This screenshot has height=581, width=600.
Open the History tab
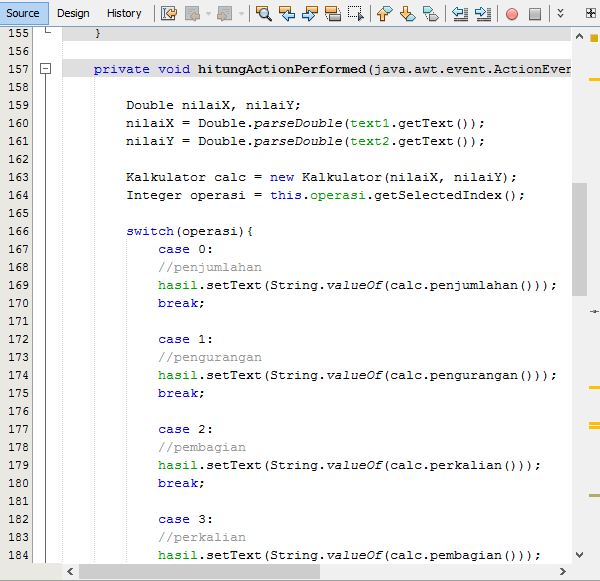pos(124,13)
